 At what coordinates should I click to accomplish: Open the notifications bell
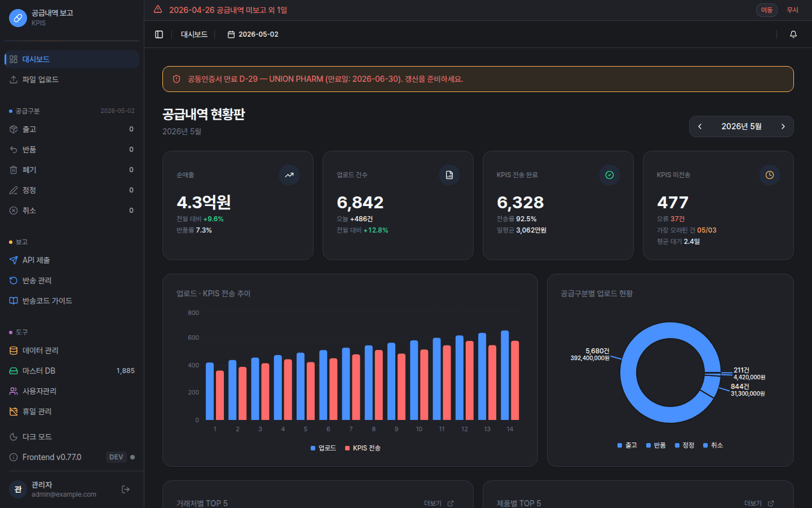[793, 34]
